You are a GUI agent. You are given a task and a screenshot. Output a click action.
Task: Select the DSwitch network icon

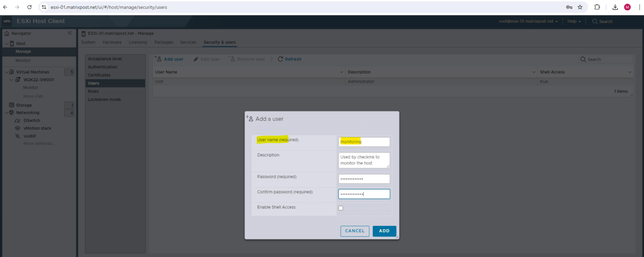17,120
